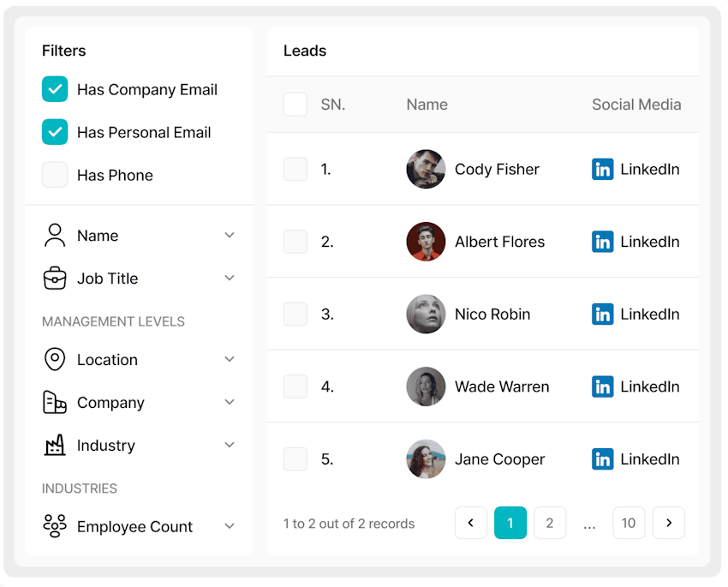Click the map pin Location icon
Image resolution: width=728 pixels, height=587 pixels.
click(x=55, y=360)
